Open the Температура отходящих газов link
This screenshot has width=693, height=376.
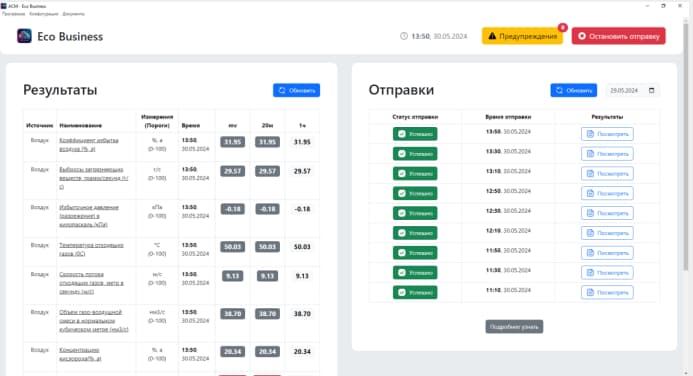91,249
